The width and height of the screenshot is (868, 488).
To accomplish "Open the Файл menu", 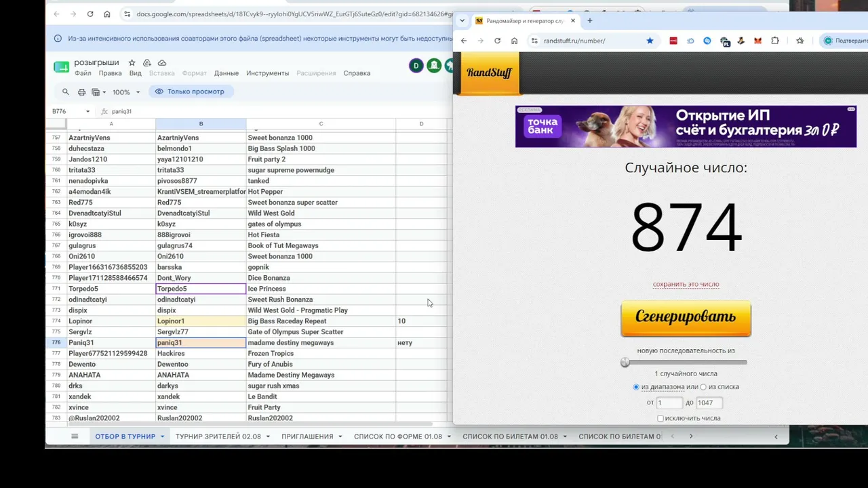I will pyautogui.click(x=83, y=73).
